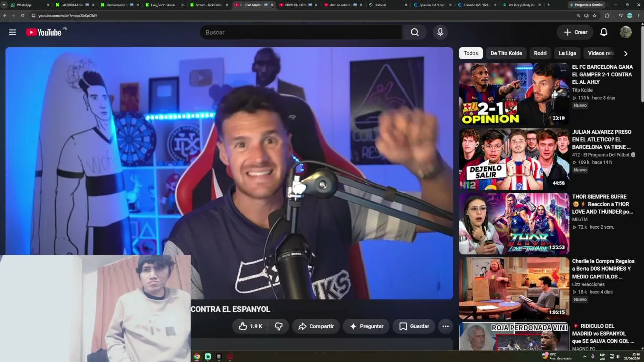Viewport: 644px width, 362px height.
Task: Click the Compartir share button
Action: pyautogui.click(x=316, y=326)
